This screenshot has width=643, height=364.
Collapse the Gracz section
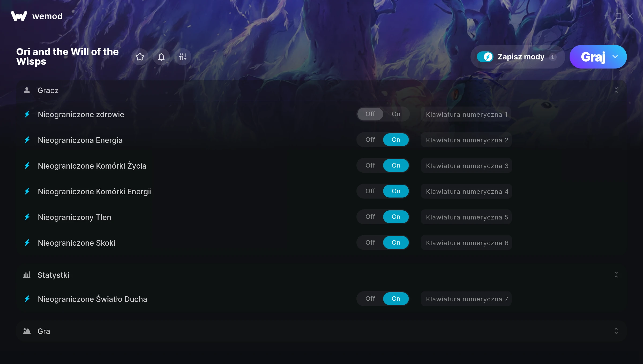tap(616, 90)
